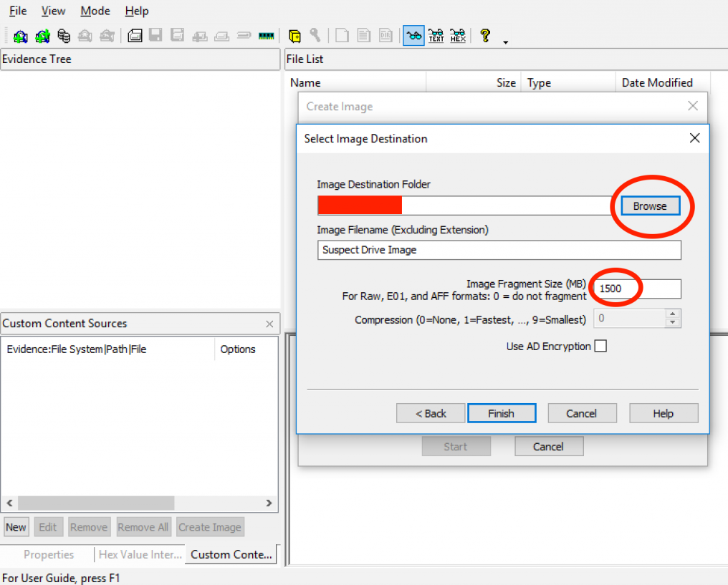Select the automatic file viewer glasses icon
Viewport: 728px width, 585px height.
pos(413,36)
